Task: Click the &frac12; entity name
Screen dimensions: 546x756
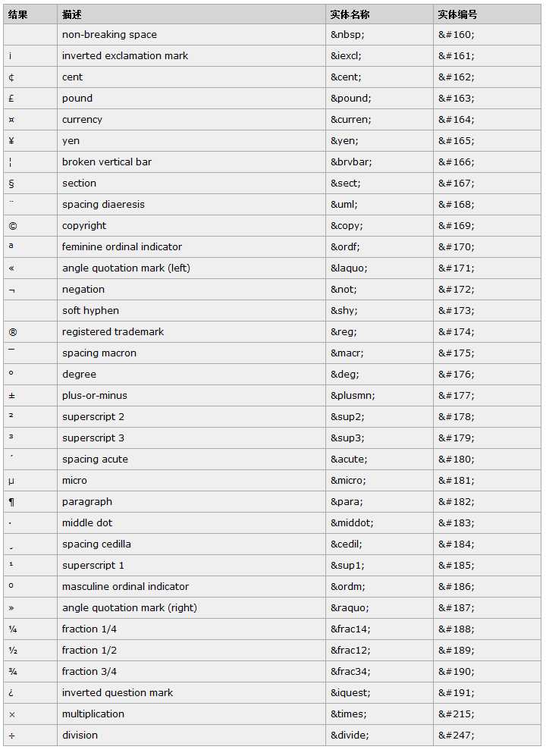Action: [350, 651]
